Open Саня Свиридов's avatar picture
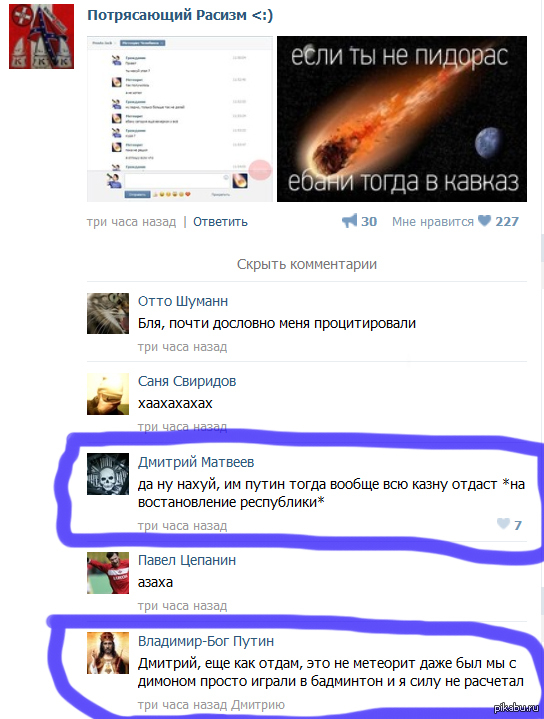The width and height of the screenshot is (544, 719). [108, 394]
